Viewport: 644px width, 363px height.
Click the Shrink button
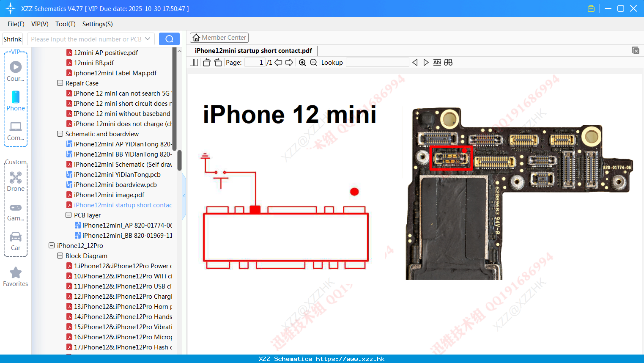(x=12, y=39)
